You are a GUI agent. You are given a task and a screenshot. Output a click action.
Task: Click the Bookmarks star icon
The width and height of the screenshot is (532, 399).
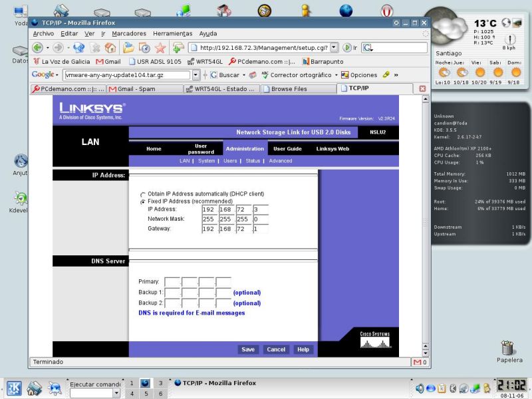coord(160,48)
